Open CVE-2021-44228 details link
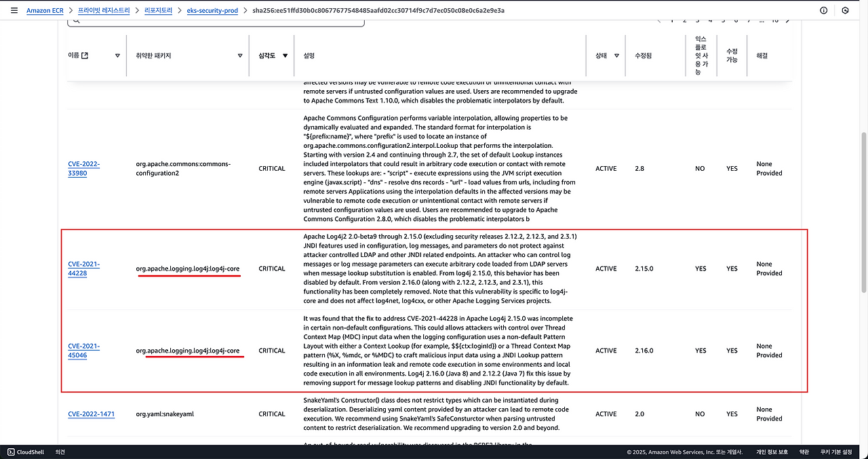Viewport: 868px width, 459px height. pyautogui.click(x=84, y=268)
